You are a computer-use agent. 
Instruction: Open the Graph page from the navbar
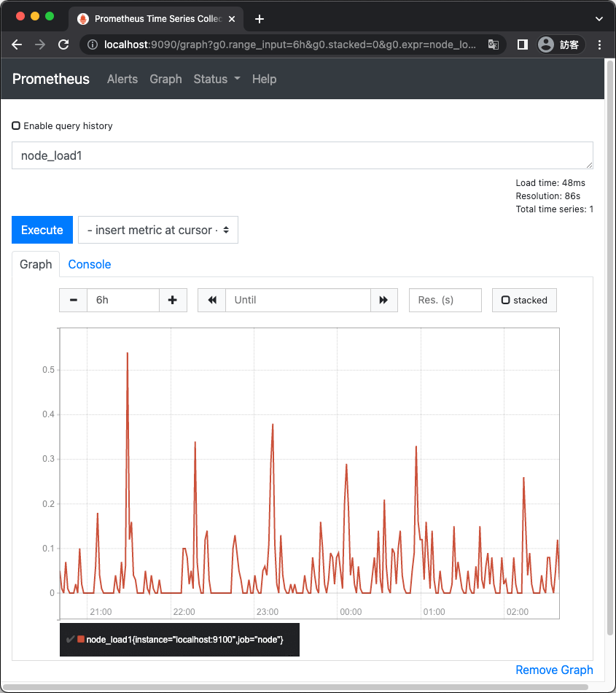pos(165,79)
